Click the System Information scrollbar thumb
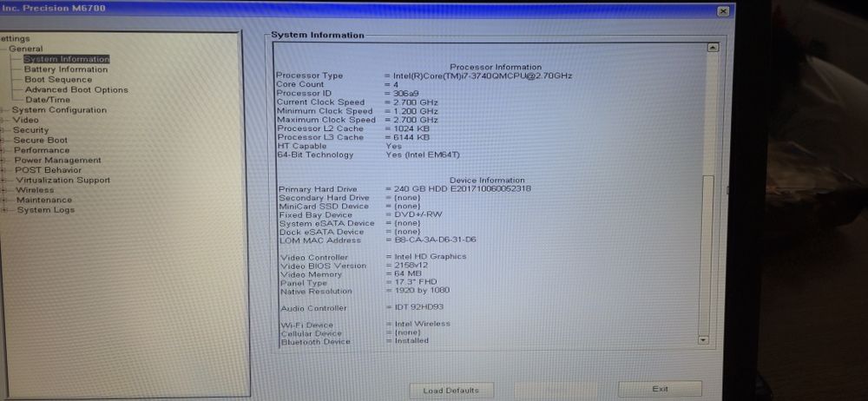 (x=707, y=255)
